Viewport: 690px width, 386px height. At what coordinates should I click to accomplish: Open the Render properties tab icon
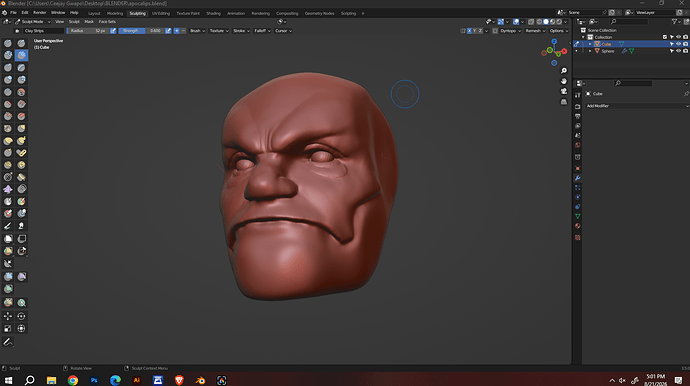click(x=578, y=107)
